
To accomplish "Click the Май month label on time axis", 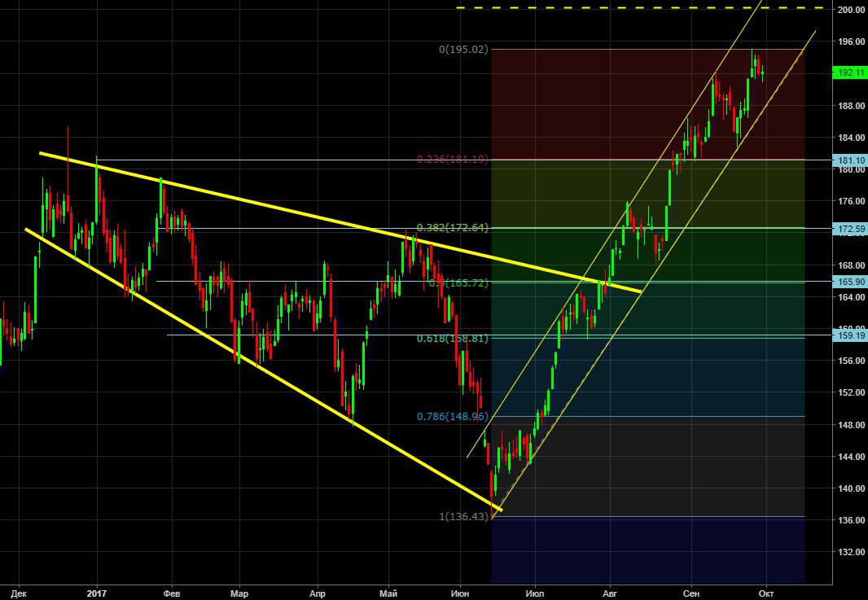I will point(388,593).
